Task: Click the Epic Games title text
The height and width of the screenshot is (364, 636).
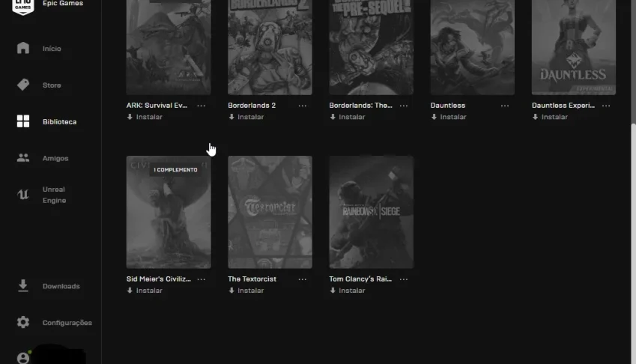Action: tap(63, 3)
